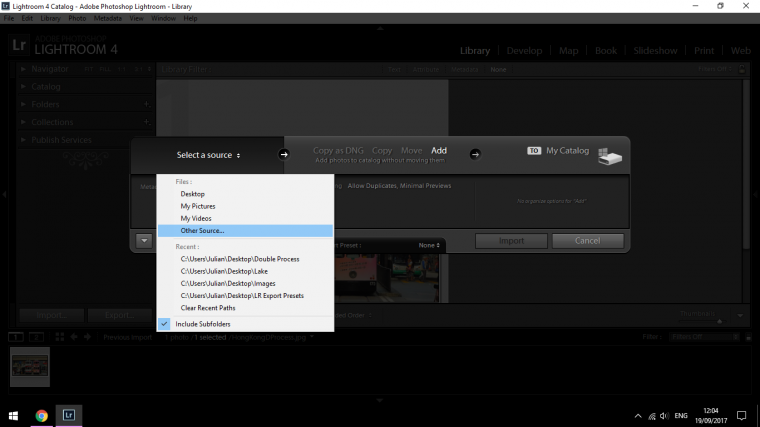Select second window display button 2
760x427 pixels.
point(36,337)
